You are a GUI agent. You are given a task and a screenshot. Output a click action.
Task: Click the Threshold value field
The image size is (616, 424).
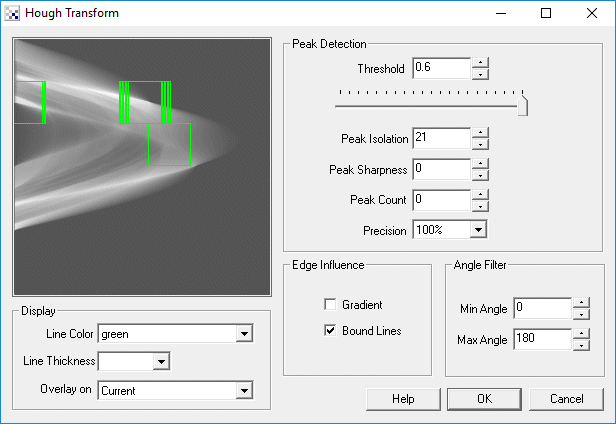pyautogui.click(x=440, y=69)
